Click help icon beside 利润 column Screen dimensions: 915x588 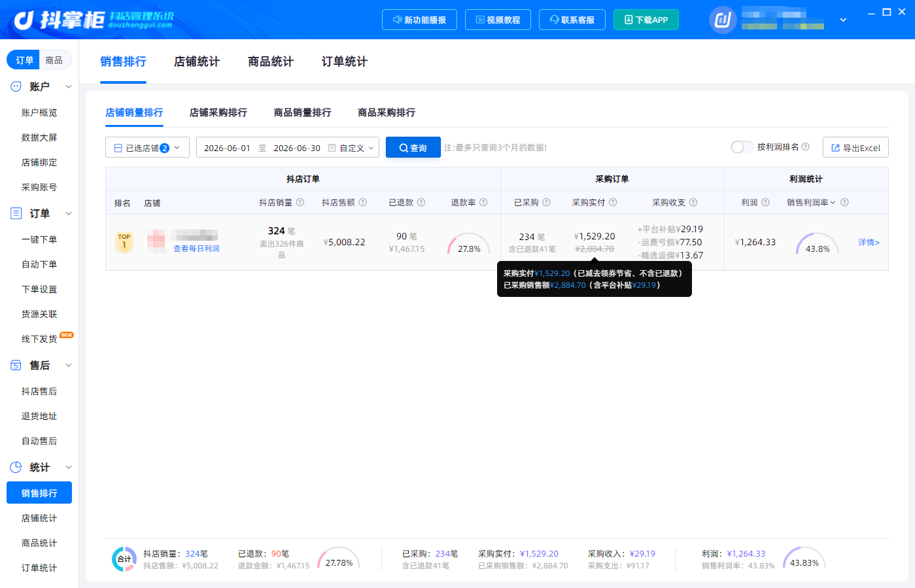765,203
